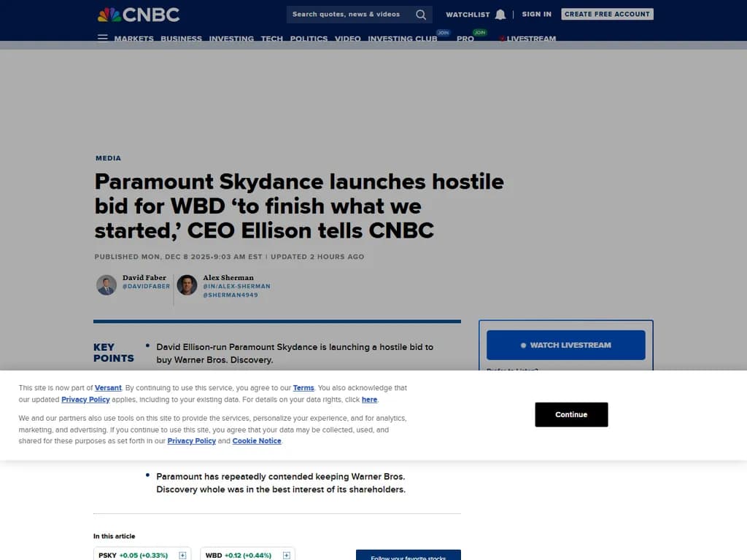Open the MARKETS menu item
Viewport: 747px width, 560px height.
coord(134,39)
